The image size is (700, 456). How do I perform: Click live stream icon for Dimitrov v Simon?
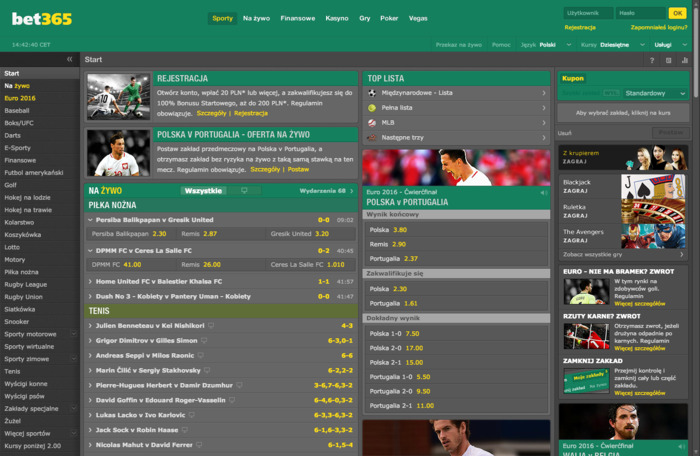pyautogui.click(x=204, y=340)
